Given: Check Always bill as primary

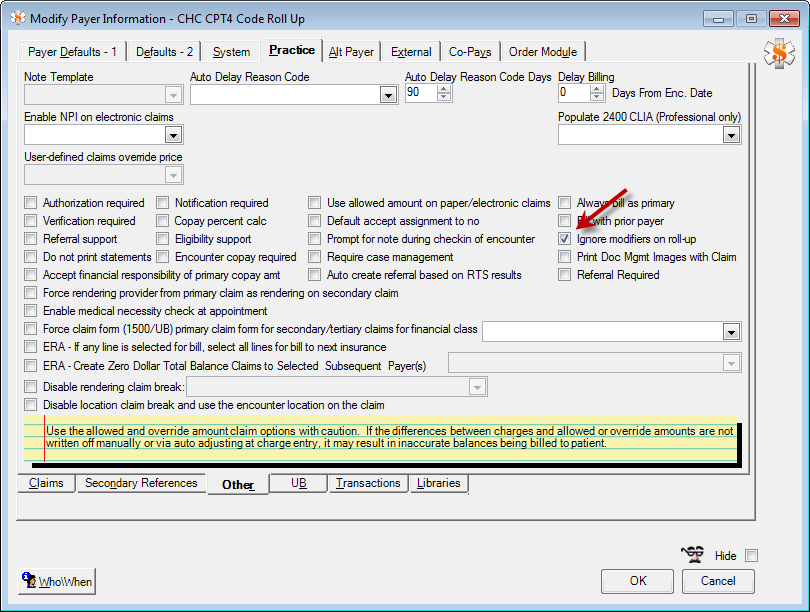Looking at the screenshot, I should coord(565,202).
